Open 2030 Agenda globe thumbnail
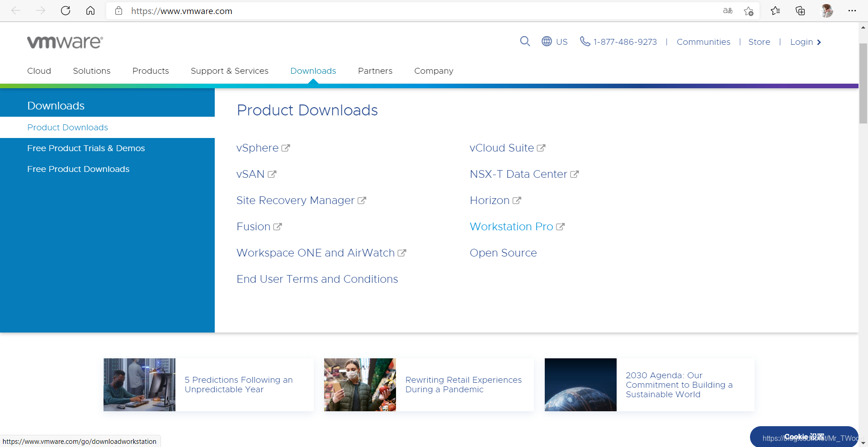868x447 pixels. coord(580,385)
